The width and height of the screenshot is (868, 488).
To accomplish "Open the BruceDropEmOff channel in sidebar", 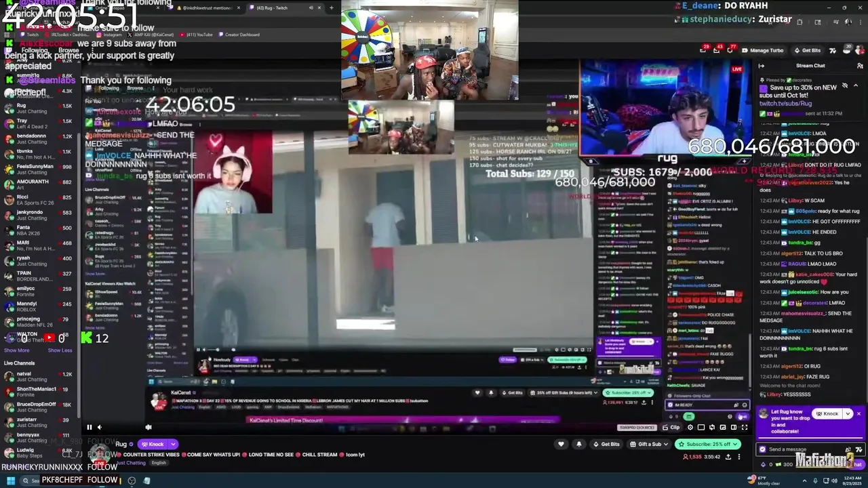I will tap(39, 407).
